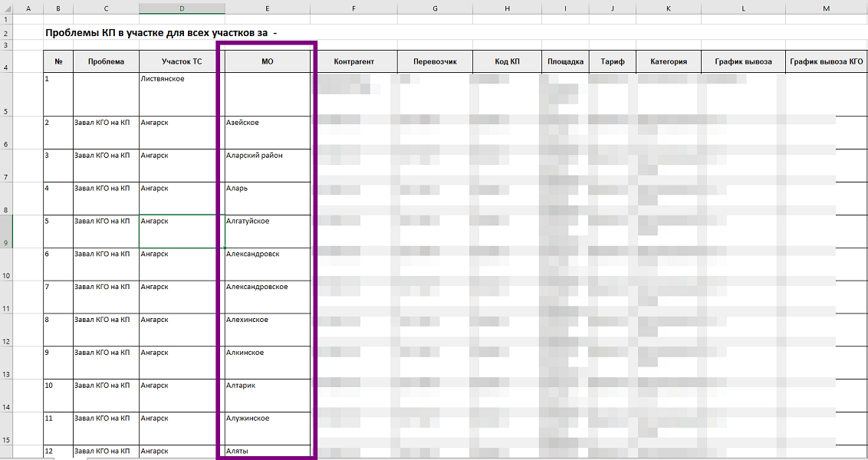Click the Select All corner box
The height and width of the screenshot is (460, 868).
pyautogui.click(x=6, y=8)
